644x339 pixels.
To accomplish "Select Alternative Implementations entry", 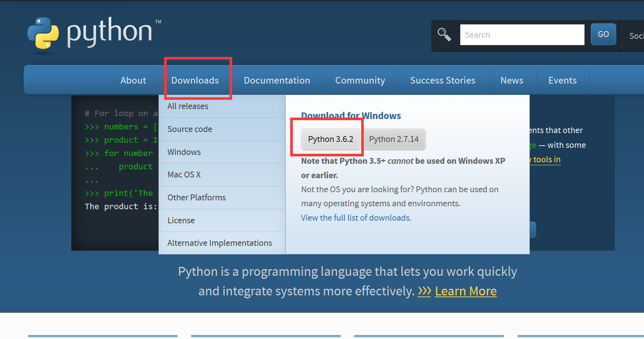I will click(222, 243).
